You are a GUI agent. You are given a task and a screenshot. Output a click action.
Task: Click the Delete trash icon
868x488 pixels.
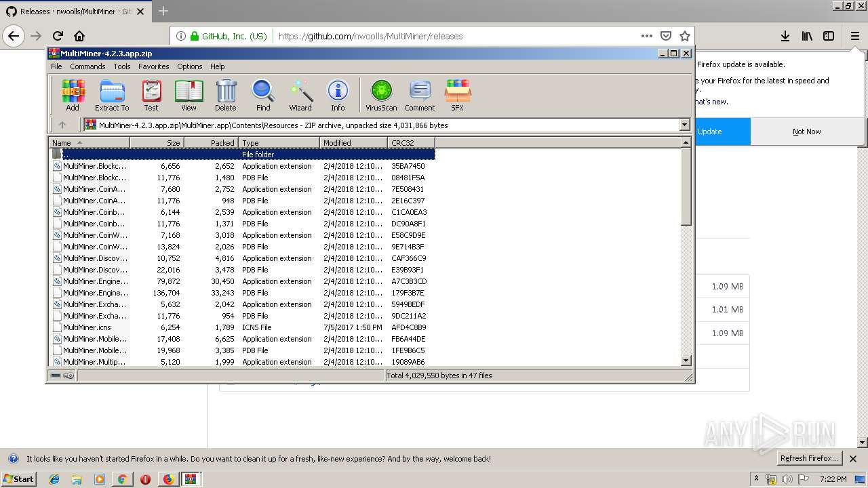tap(226, 95)
